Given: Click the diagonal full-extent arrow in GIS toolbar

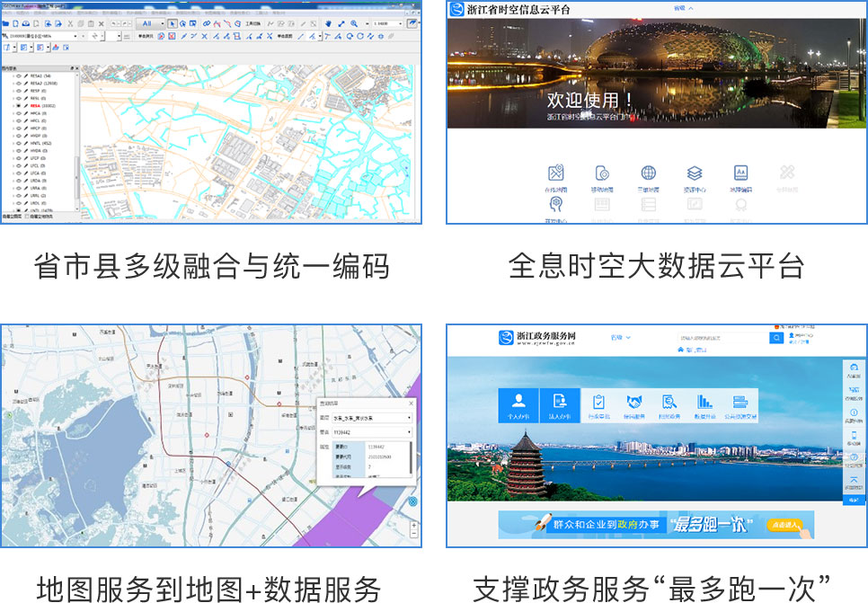Looking at the screenshot, I should (x=341, y=23).
